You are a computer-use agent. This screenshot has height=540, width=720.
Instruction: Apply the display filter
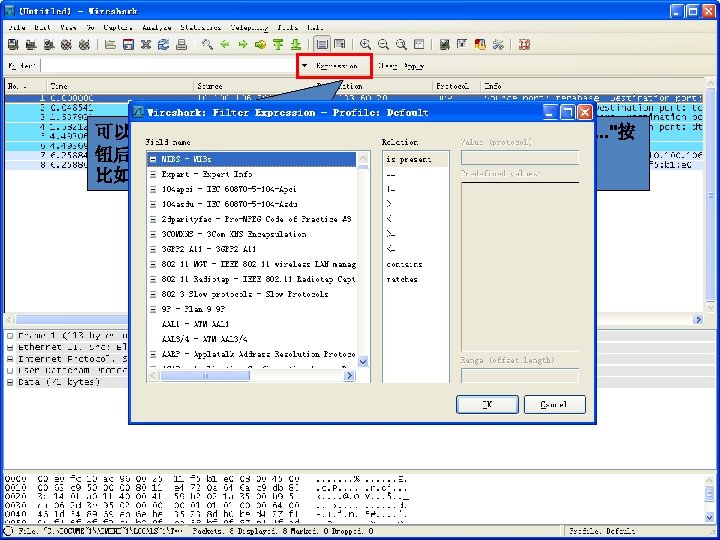(414, 66)
